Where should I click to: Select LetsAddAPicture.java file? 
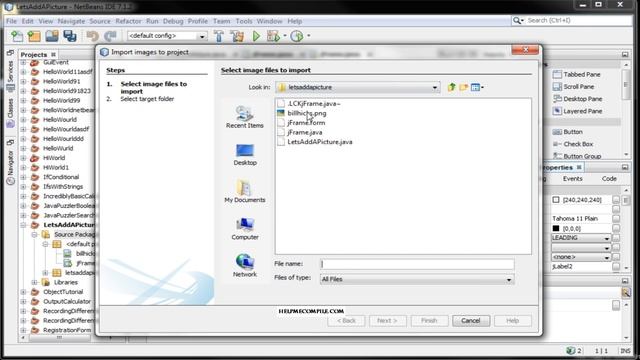pyautogui.click(x=315, y=142)
